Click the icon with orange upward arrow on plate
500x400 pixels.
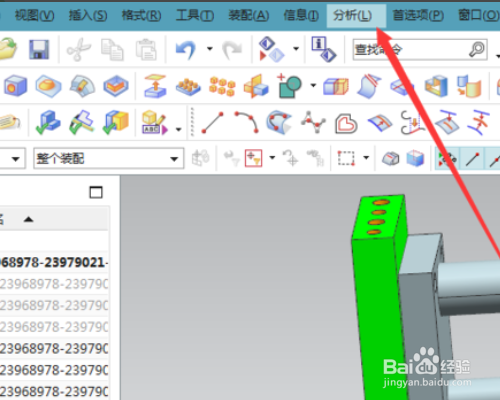[x=155, y=86]
